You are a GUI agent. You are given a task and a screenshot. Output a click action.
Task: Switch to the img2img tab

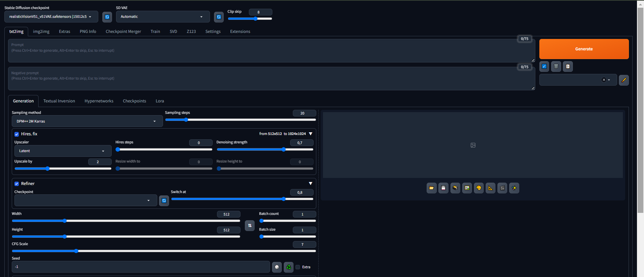tap(41, 32)
